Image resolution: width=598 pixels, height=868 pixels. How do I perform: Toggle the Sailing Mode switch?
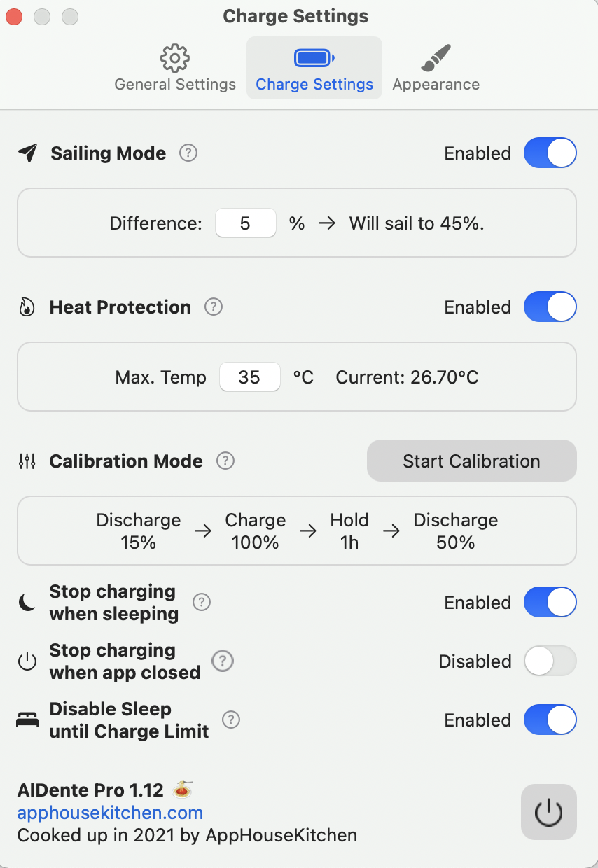pyautogui.click(x=550, y=153)
